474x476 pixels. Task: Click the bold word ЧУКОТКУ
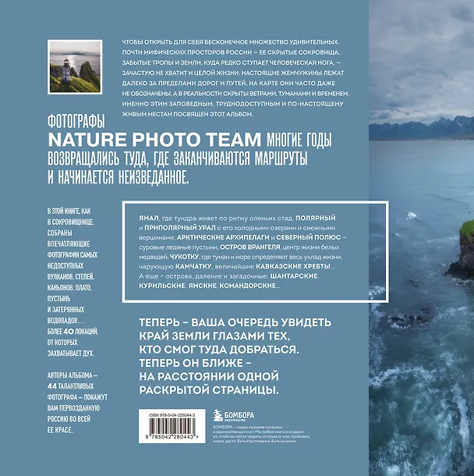click(184, 257)
